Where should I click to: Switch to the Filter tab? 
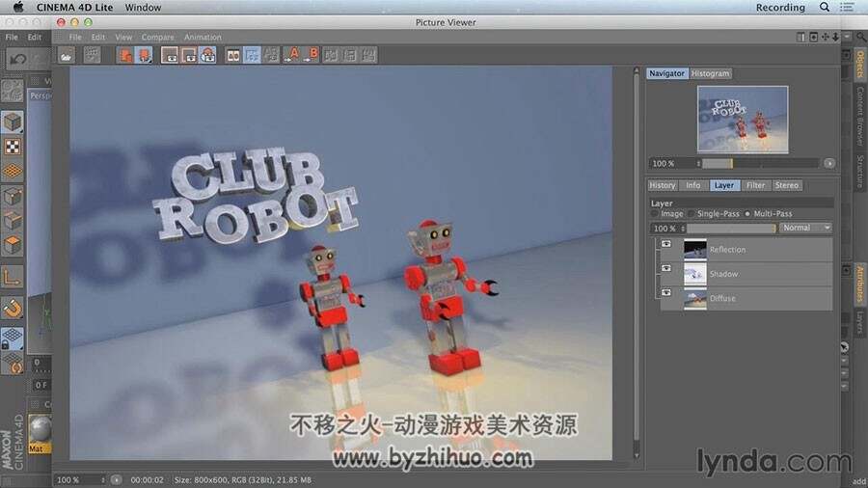click(755, 185)
